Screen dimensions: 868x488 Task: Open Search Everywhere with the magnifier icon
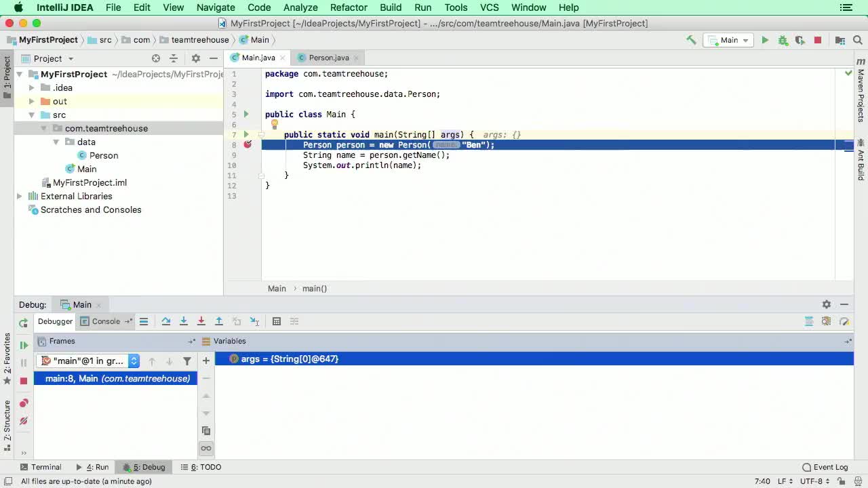[857, 40]
